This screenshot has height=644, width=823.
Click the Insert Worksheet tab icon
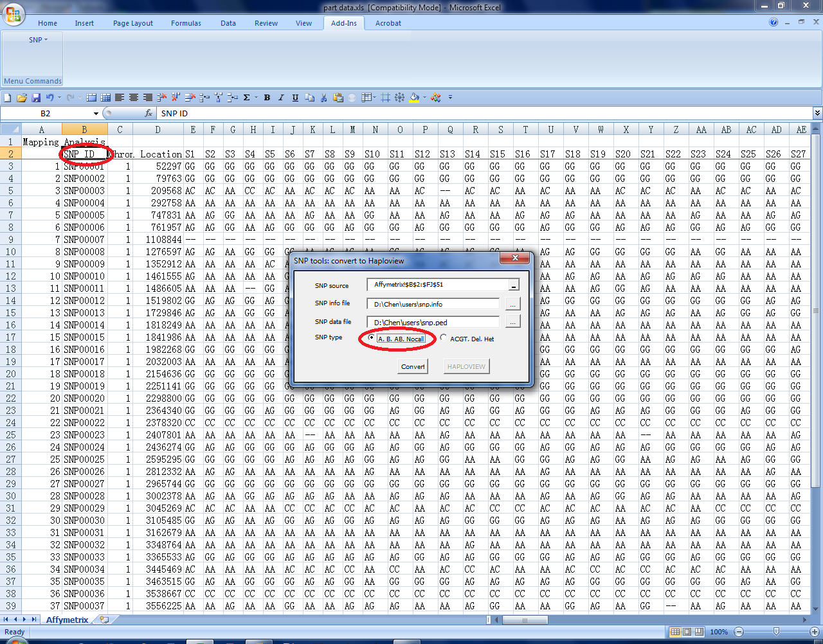(104, 620)
